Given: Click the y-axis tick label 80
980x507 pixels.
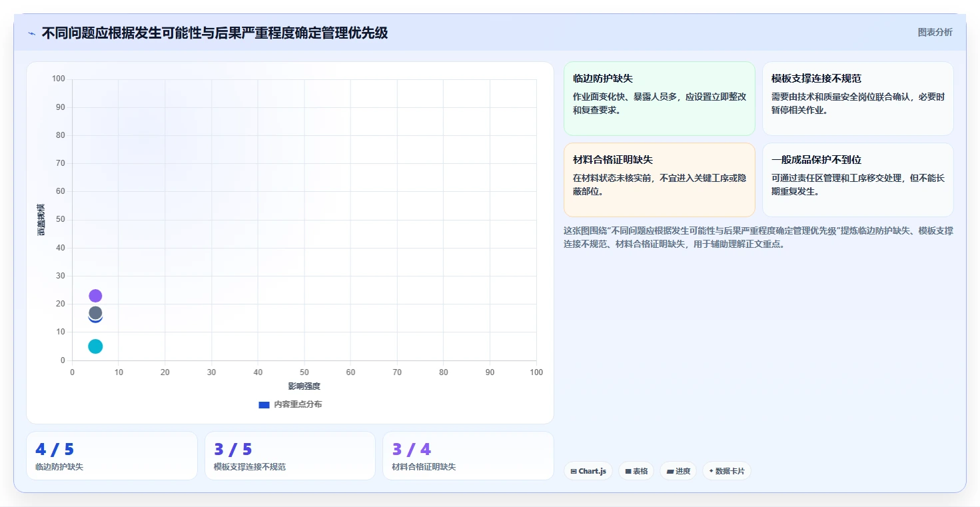Looking at the screenshot, I should click(60, 135).
